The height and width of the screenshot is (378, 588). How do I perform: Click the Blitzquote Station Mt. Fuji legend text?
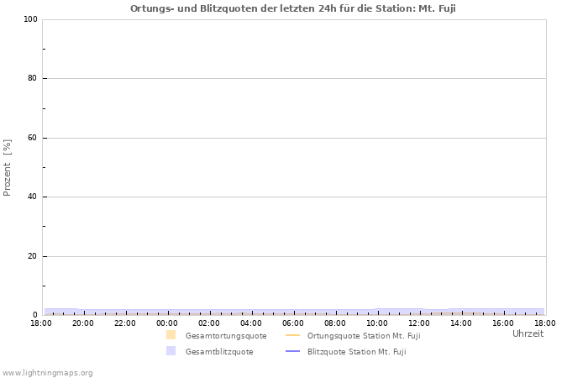(x=356, y=352)
